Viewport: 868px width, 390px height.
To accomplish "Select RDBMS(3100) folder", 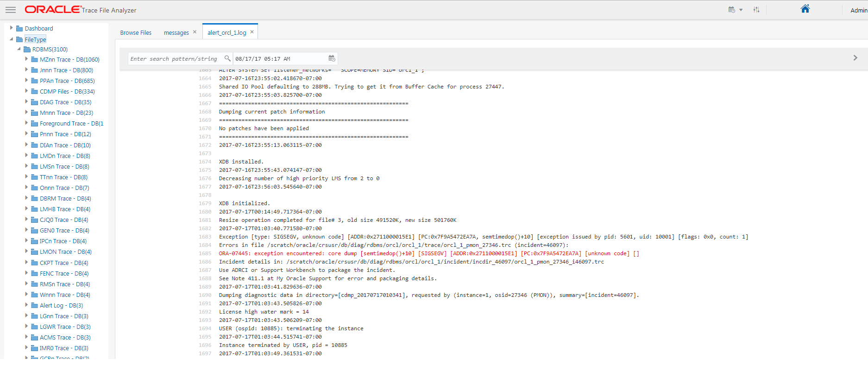I will (x=50, y=49).
